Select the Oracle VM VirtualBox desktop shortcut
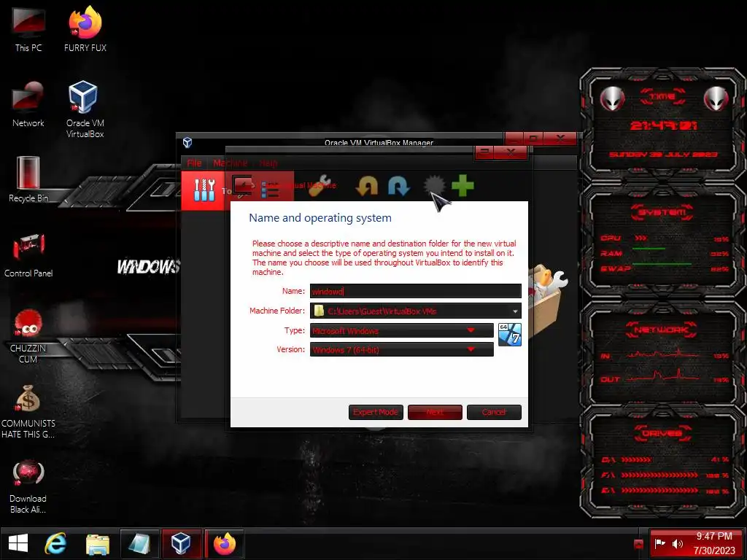Image resolution: width=747 pixels, height=560 pixels. click(85, 109)
